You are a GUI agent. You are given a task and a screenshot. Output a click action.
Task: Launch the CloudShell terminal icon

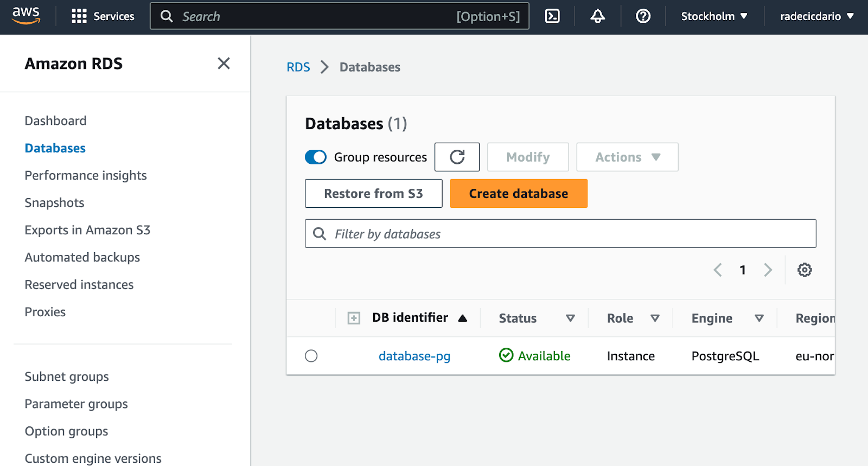pos(552,16)
